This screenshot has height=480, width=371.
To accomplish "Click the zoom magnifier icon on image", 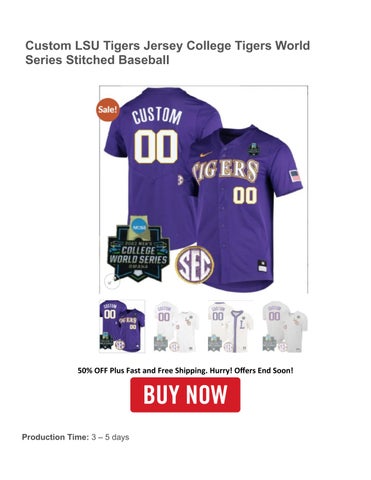I will tap(110, 281).
